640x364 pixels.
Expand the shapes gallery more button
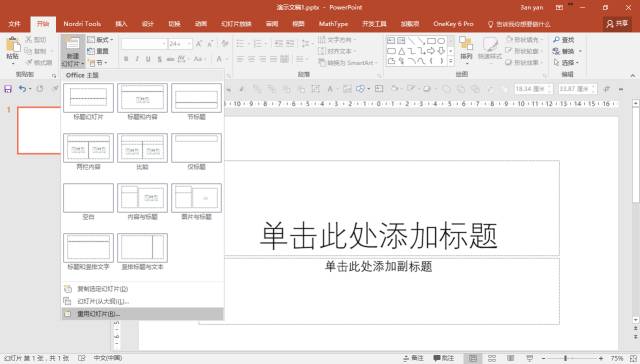451,61
